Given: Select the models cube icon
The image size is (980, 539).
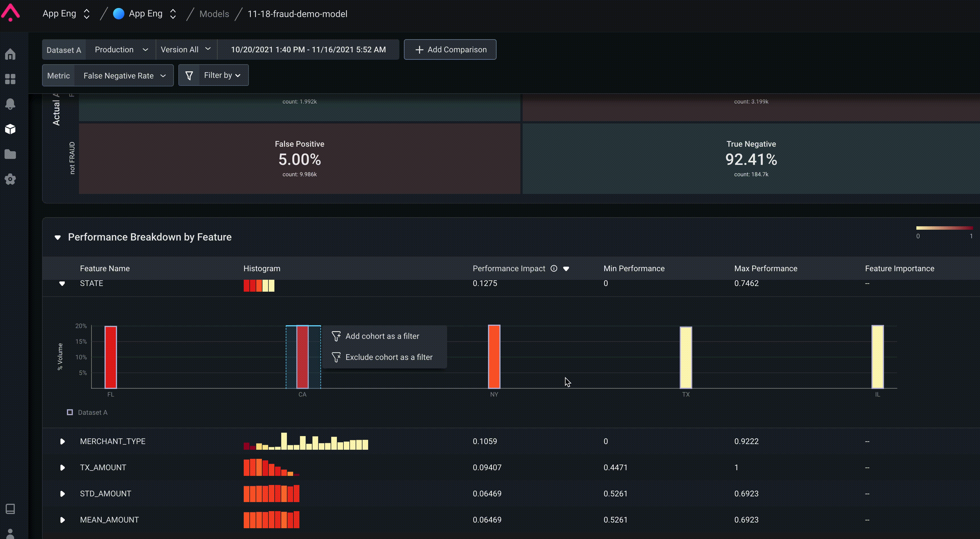Looking at the screenshot, I should pyautogui.click(x=10, y=129).
